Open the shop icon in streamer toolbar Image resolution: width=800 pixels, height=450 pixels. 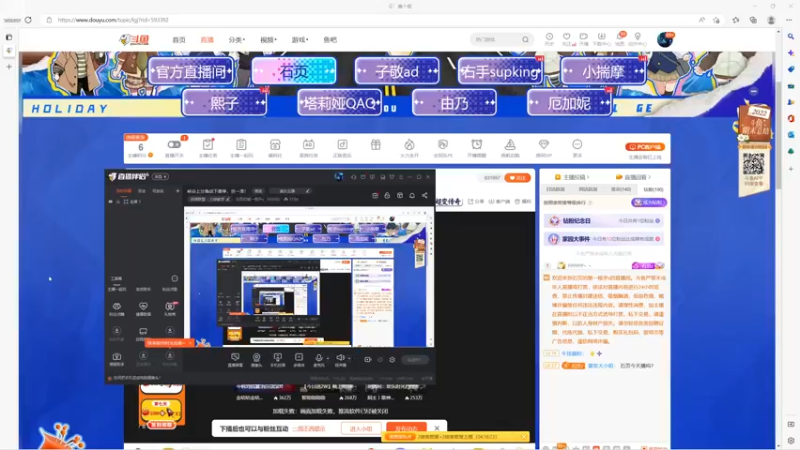(x=275, y=145)
